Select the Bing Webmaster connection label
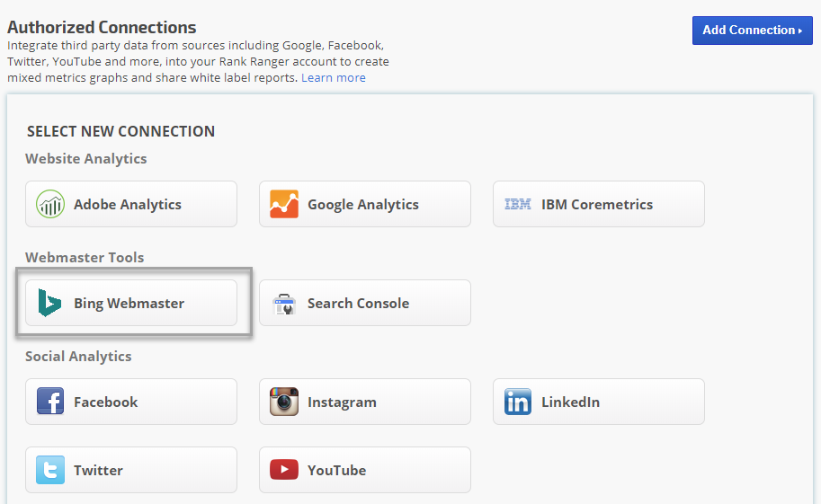The height and width of the screenshot is (504, 821). pos(129,304)
